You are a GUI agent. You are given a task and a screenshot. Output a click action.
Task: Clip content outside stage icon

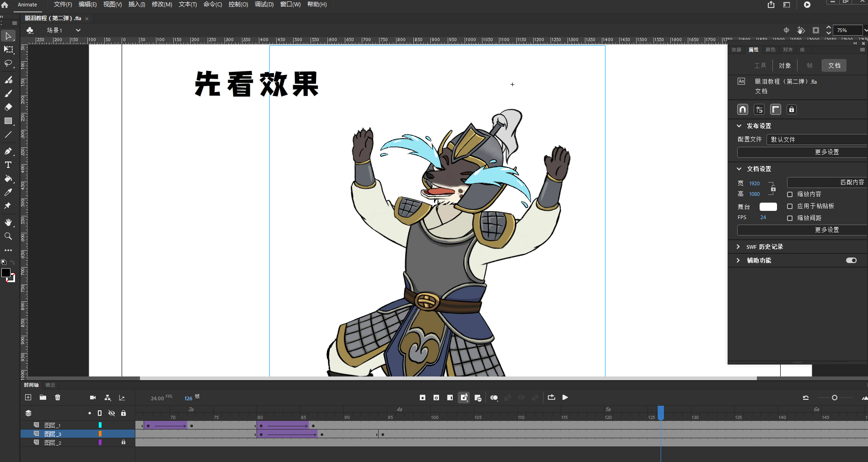pyautogui.click(x=816, y=30)
